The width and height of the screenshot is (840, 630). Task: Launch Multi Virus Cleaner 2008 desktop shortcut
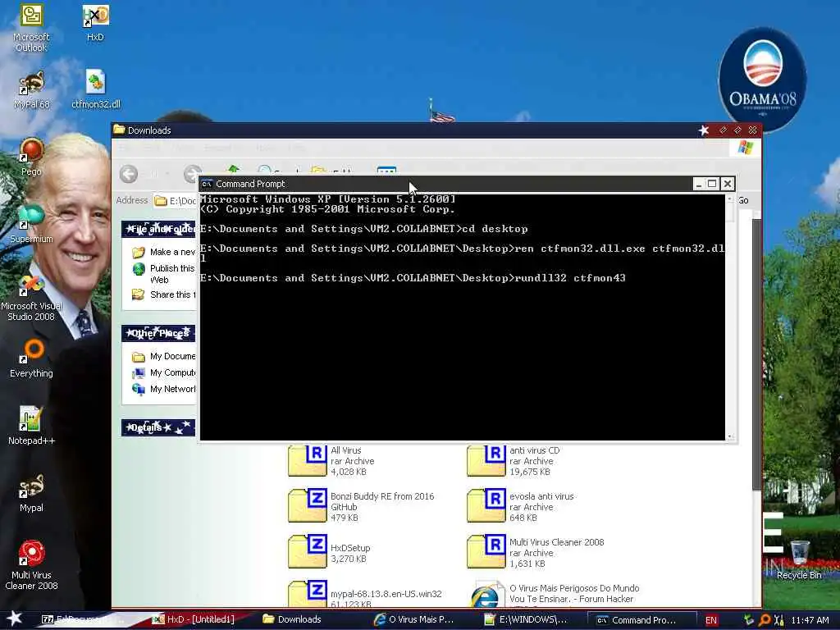pos(31,565)
